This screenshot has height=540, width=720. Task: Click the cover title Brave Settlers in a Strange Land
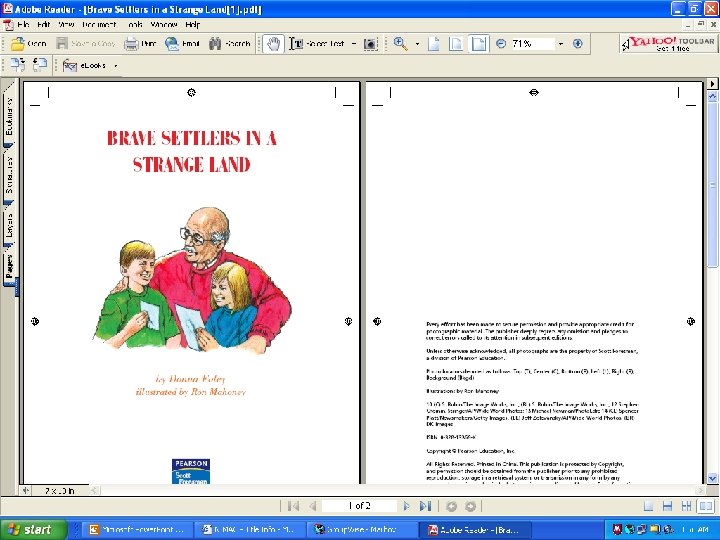(191, 151)
